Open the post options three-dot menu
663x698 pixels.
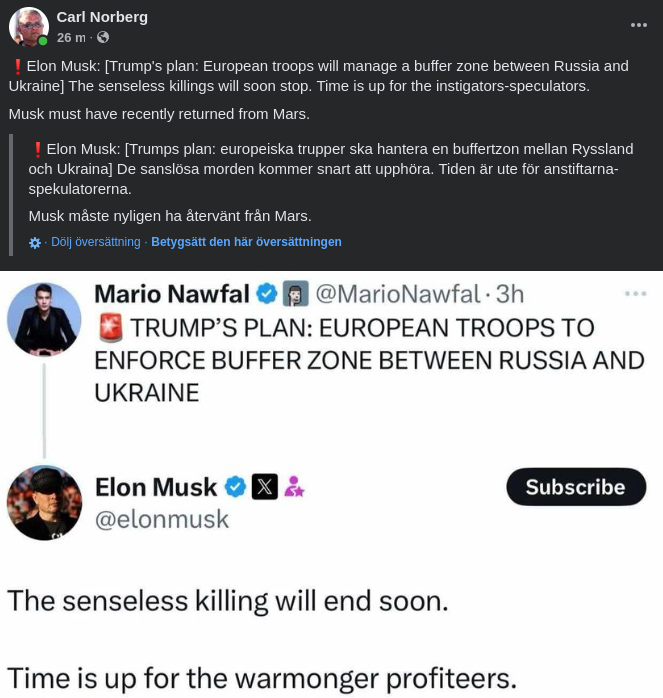(638, 25)
